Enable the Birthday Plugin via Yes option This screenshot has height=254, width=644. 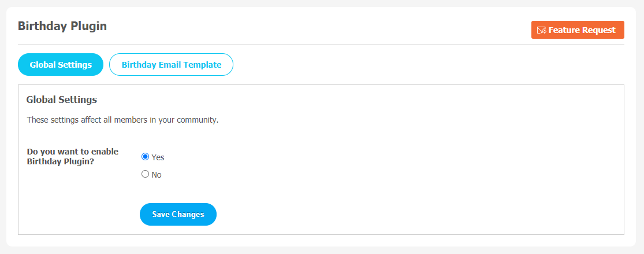145,156
